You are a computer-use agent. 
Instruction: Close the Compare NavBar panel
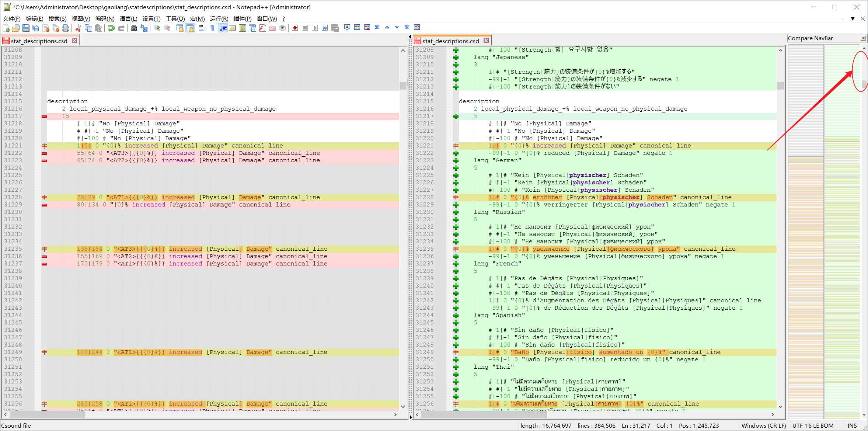[863, 38]
